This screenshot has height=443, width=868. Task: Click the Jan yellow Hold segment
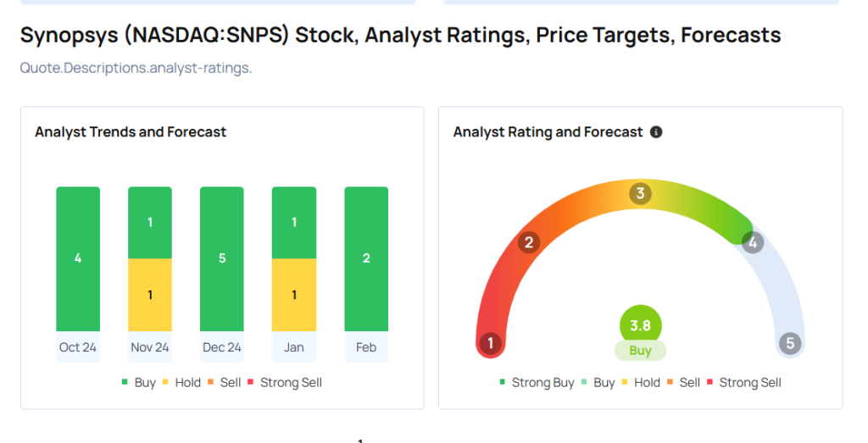pos(294,295)
